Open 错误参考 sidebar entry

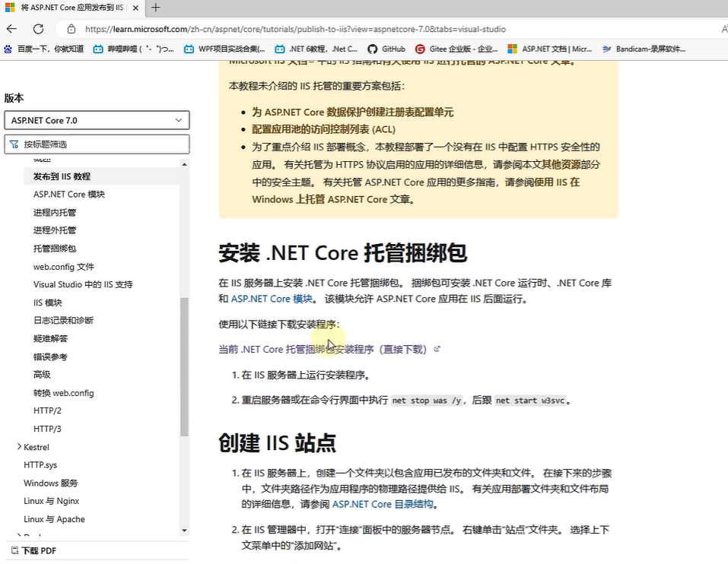point(50,356)
